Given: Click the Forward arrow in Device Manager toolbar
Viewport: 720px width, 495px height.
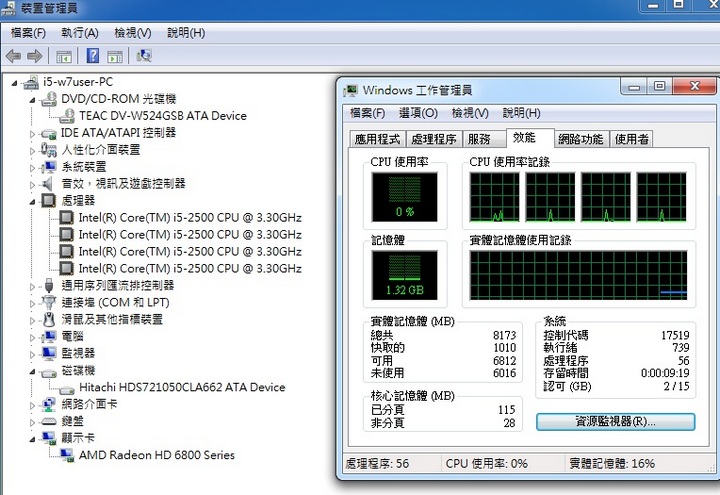Looking at the screenshot, I should click(x=35, y=56).
